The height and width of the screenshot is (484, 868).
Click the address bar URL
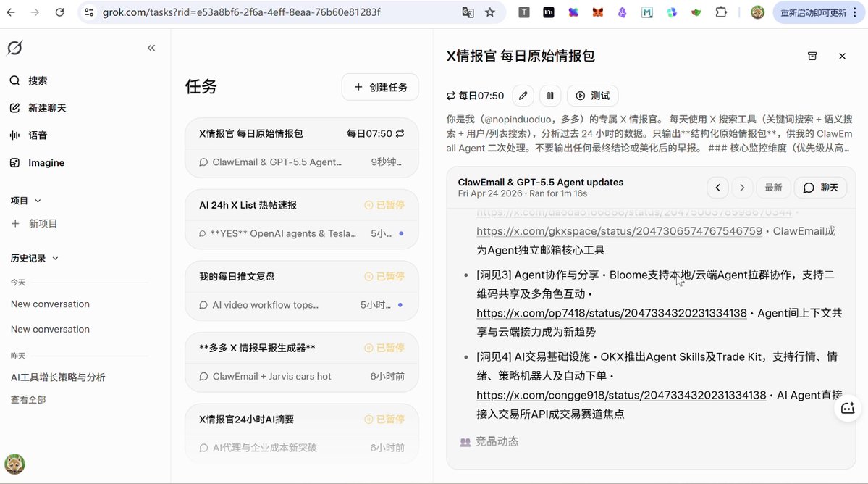(x=241, y=12)
